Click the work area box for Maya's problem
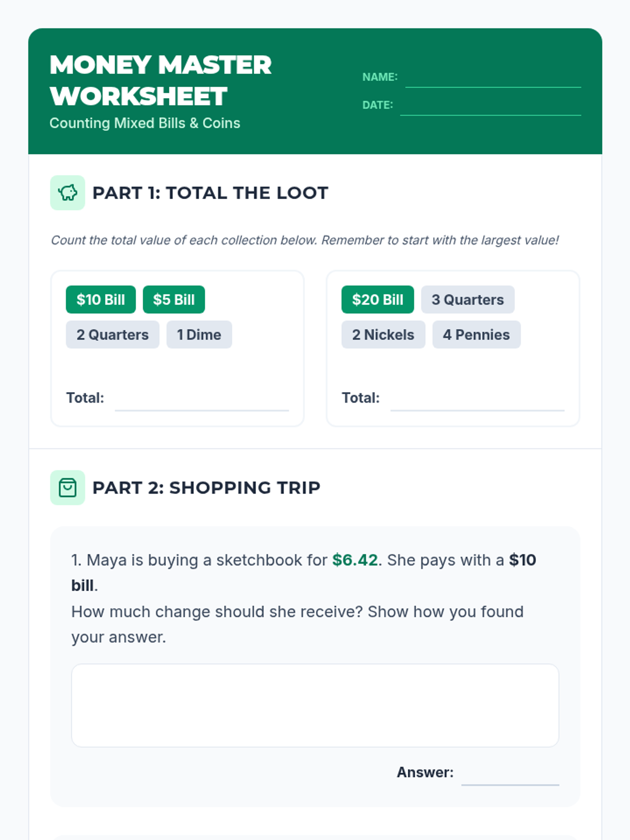This screenshot has height=840, width=630. tap(315, 706)
